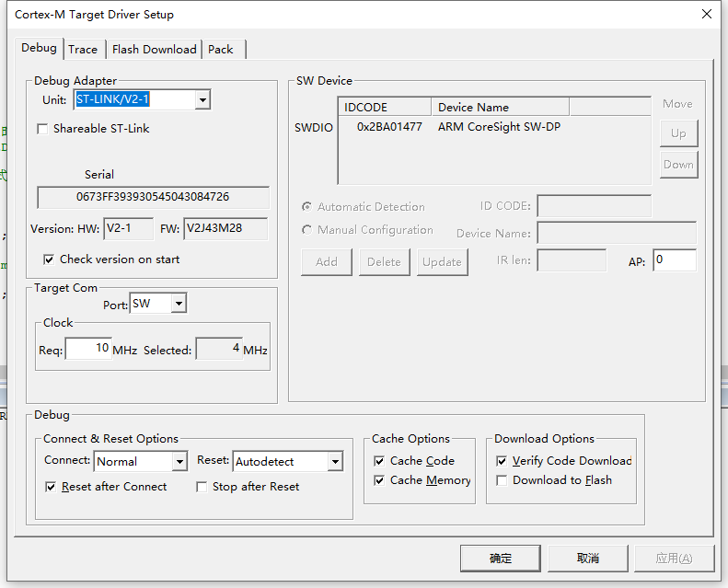The image size is (728, 588).
Task: Click the AP value input field
Action: click(674, 260)
